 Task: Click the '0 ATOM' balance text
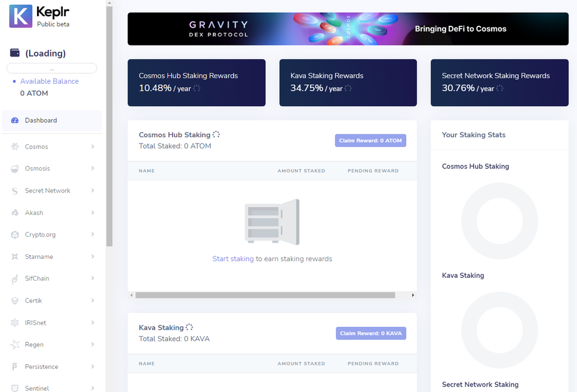click(x=34, y=93)
